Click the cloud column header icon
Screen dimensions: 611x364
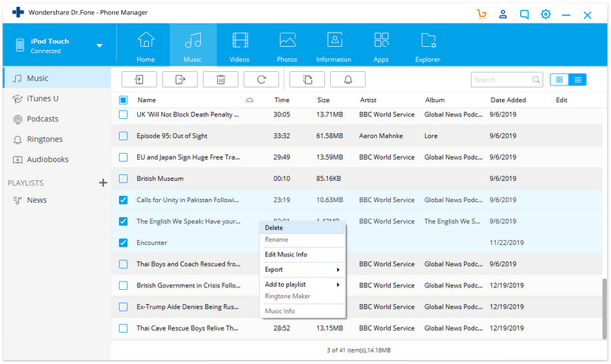click(249, 100)
